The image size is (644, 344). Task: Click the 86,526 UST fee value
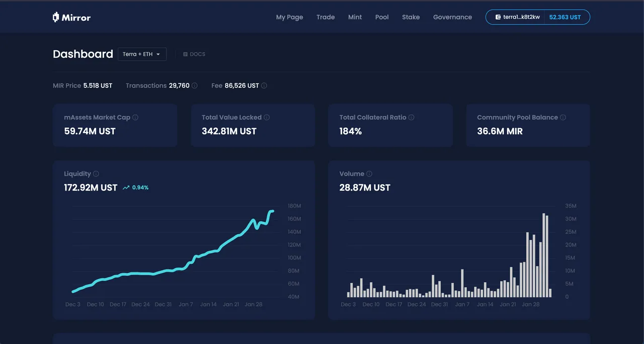[242, 85]
